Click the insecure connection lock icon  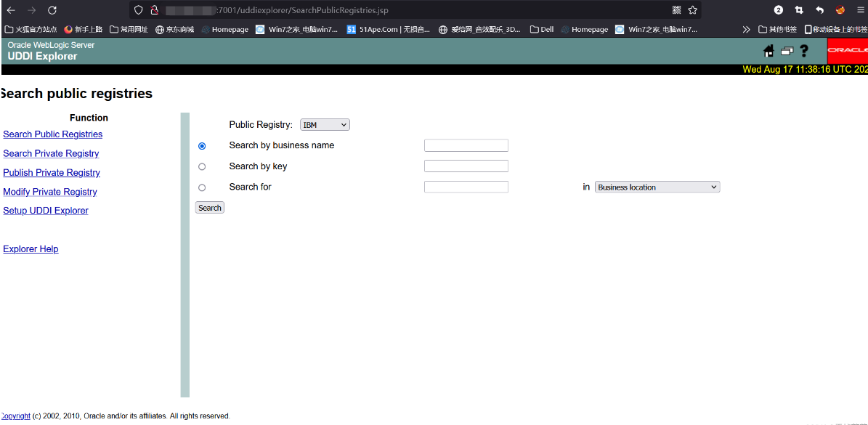click(155, 10)
